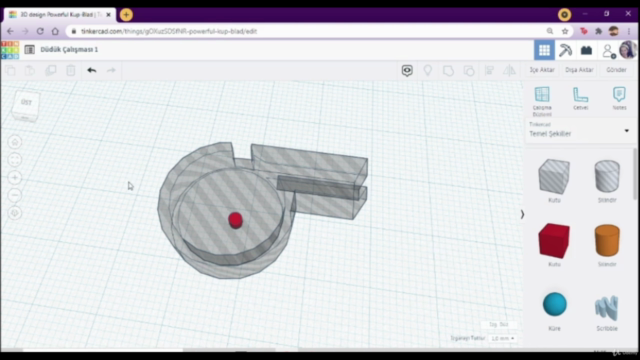This screenshot has height=360, width=640.
Task: Click the Dışa Aktar export button
Action: [x=579, y=70]
